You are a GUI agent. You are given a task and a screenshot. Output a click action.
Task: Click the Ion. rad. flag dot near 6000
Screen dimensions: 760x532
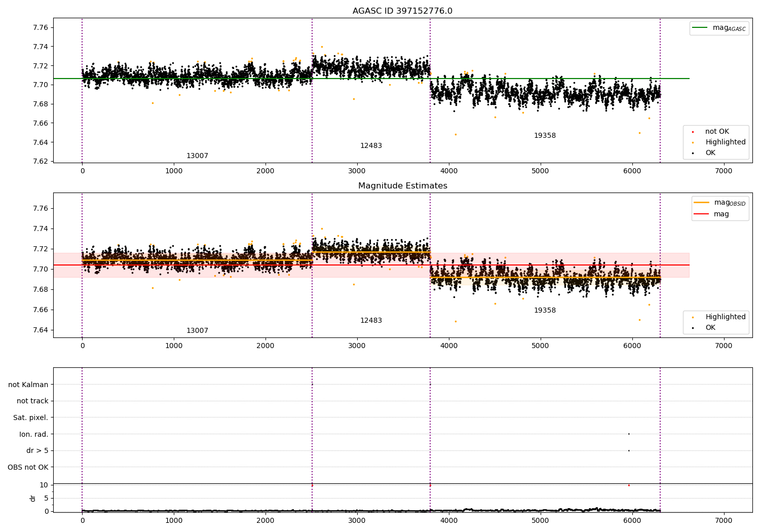pos(629,434)
